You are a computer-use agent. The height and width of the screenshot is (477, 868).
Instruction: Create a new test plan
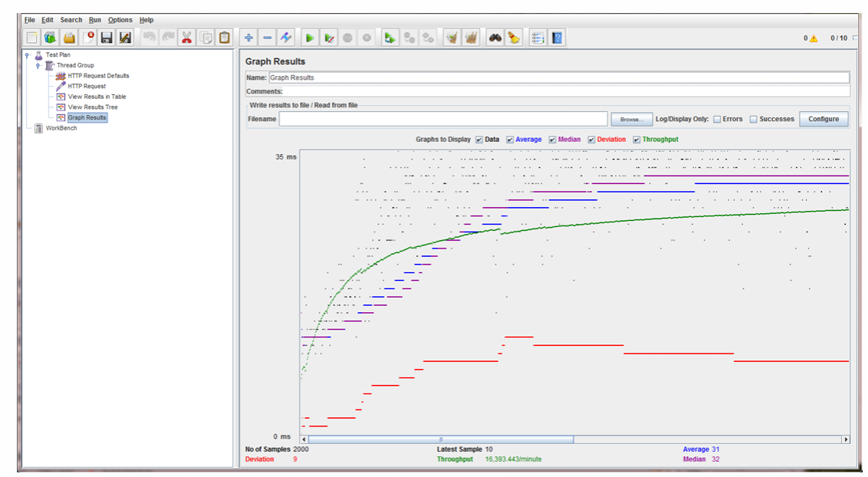31,38
